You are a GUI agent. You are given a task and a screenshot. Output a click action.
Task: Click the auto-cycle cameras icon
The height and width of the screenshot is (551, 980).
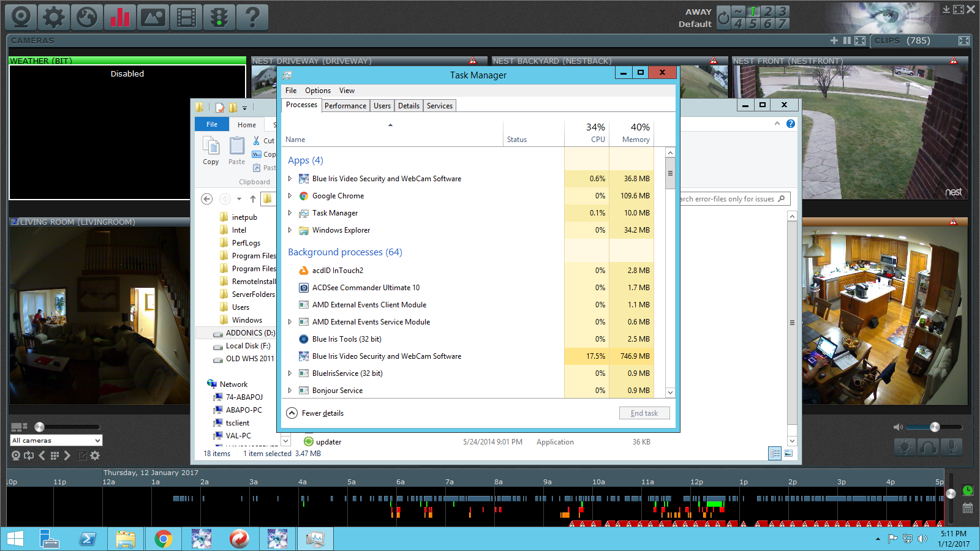(29, 455)
